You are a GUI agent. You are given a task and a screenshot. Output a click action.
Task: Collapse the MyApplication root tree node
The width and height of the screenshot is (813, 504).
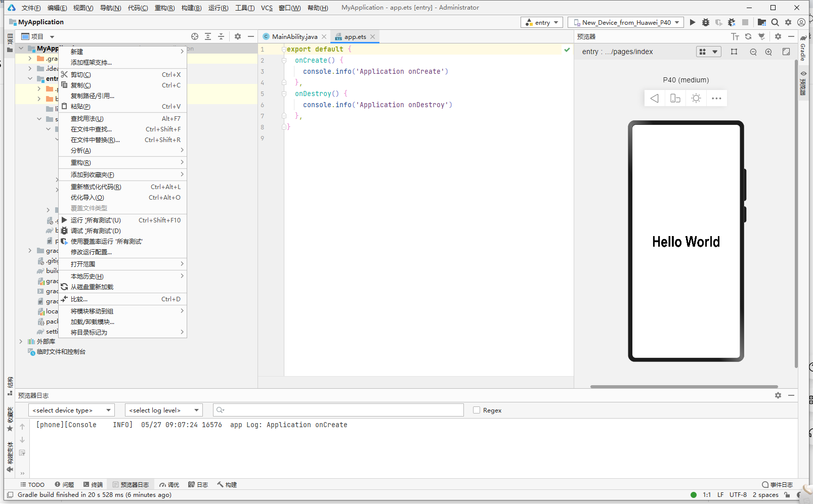pyautogui.click(x=21, y=49)
